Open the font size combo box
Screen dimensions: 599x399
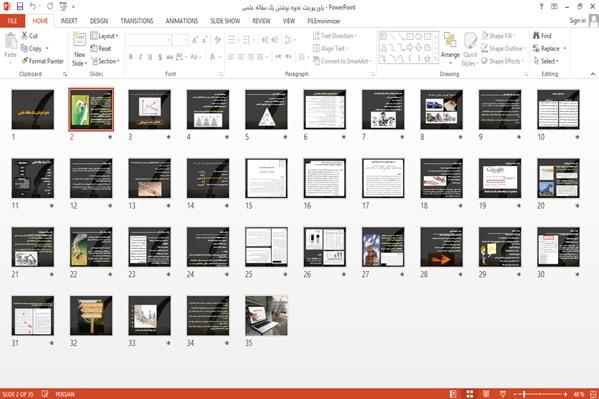click(181, 40)
